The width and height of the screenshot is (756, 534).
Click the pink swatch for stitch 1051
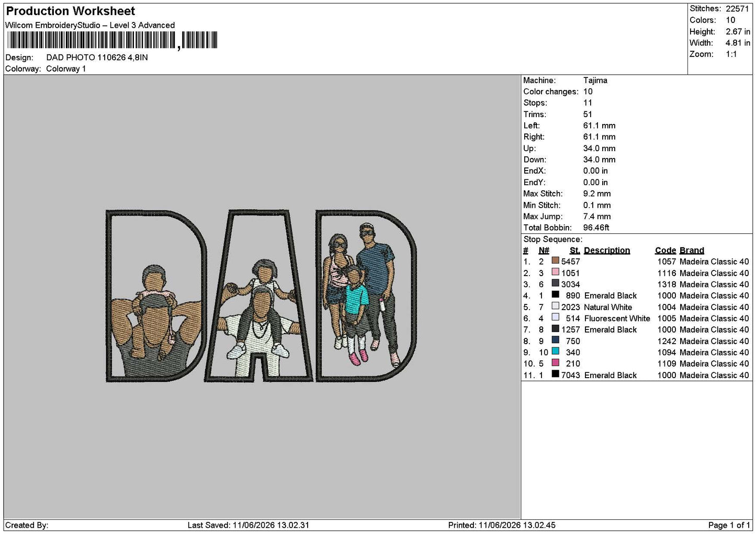click(555, 272)
